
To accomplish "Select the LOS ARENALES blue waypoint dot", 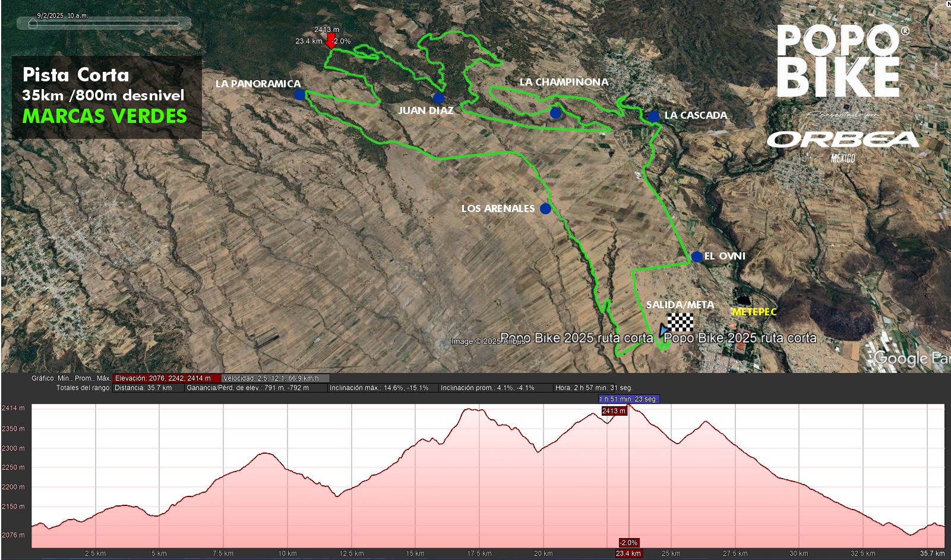I will click(545, 208).
